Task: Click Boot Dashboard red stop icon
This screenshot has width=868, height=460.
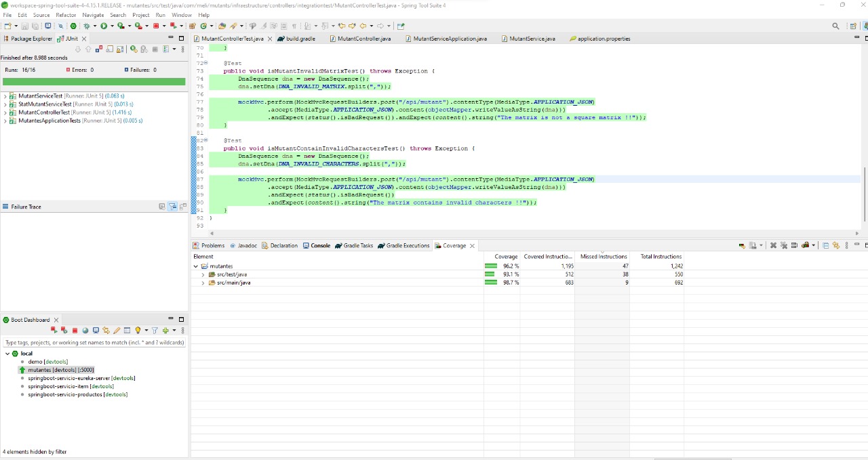Action: [x=75, y=331]
